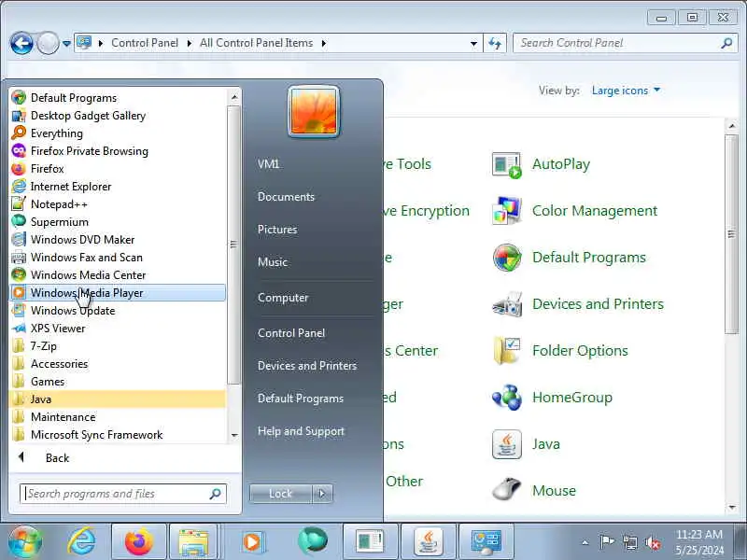Open Windows Fax and Scan icon
This screenshot has width=747, height=560.
[19, 258]
